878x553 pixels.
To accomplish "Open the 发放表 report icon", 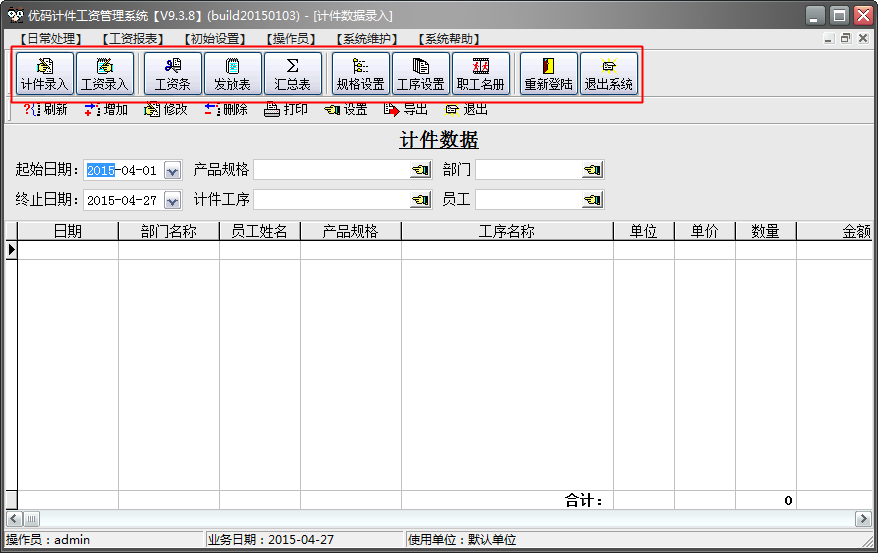I will click(x=233, y=73).
